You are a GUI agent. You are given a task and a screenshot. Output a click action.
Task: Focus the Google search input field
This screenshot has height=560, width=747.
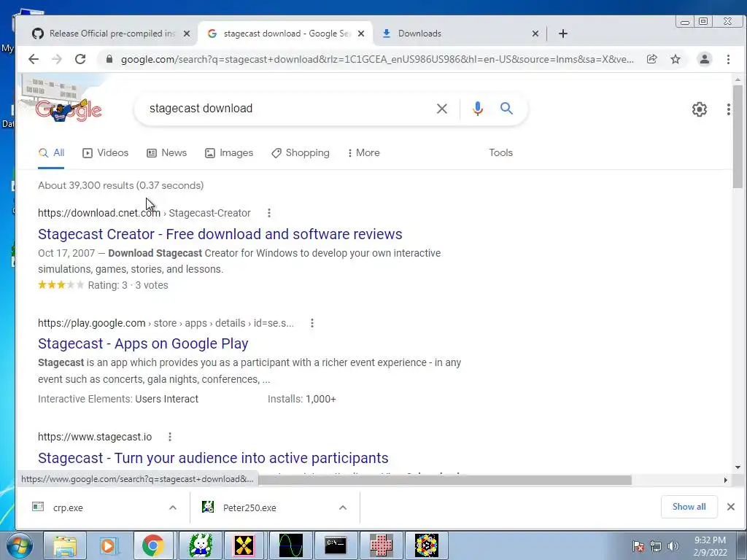click(286, 109)
